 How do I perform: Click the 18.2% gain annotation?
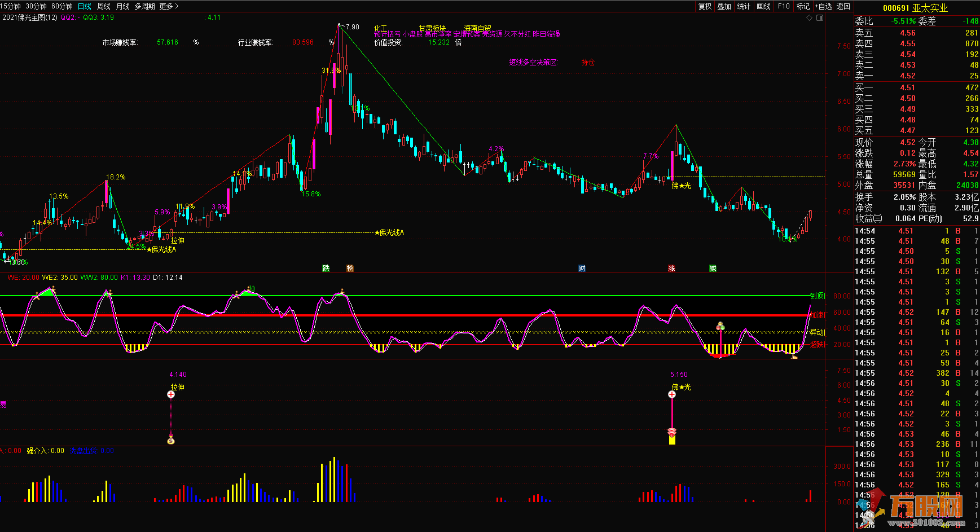coord(116,177)
